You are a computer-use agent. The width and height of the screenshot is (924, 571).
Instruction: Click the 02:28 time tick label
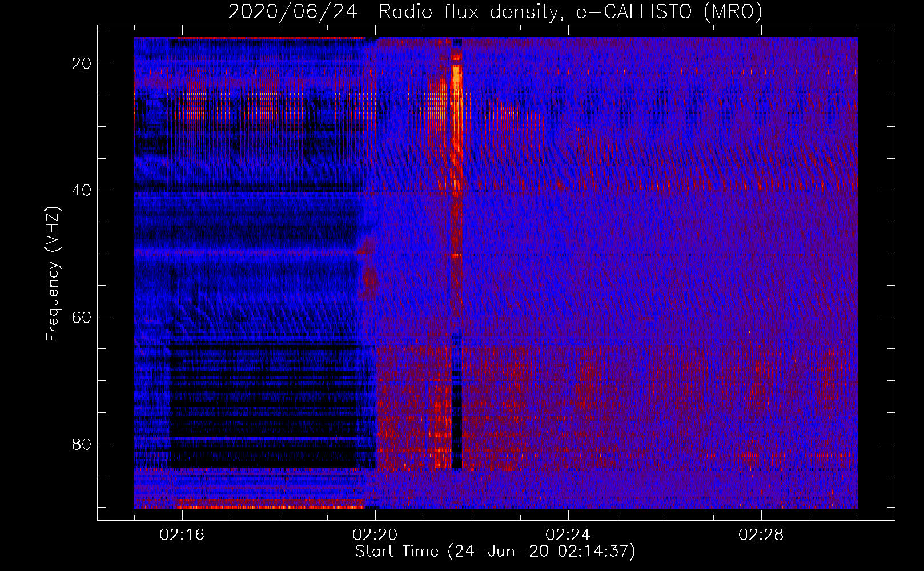761,535
